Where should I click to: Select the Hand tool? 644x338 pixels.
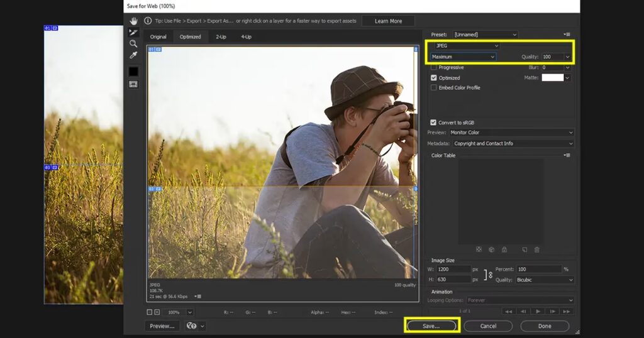coord(133,21)
